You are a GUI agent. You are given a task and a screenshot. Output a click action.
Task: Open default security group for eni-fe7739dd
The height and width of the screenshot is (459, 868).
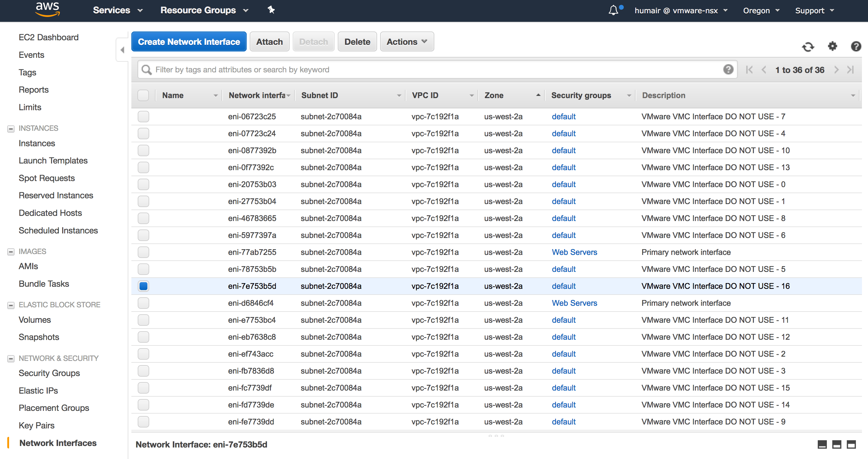click(x=564, y=421)
